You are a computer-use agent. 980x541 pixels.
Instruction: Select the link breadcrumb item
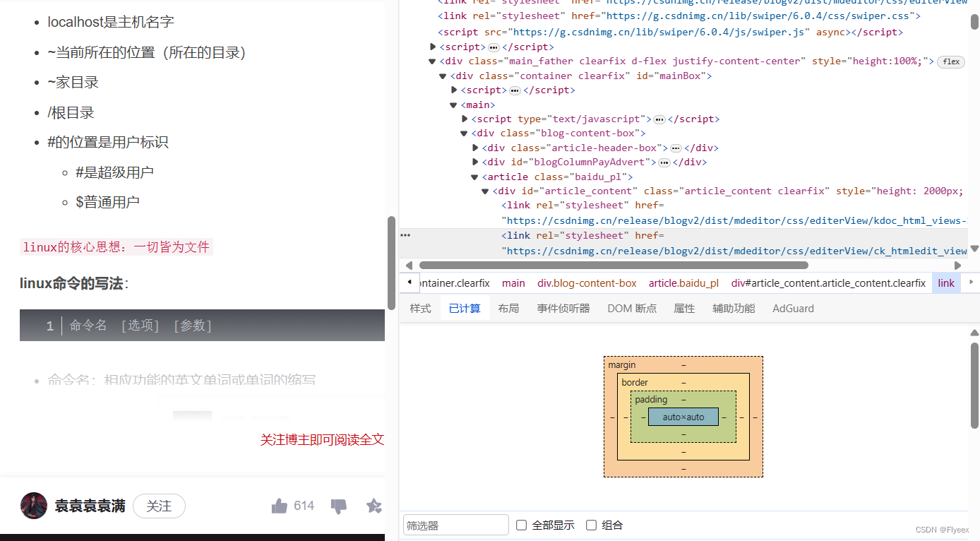click(946, 283)
